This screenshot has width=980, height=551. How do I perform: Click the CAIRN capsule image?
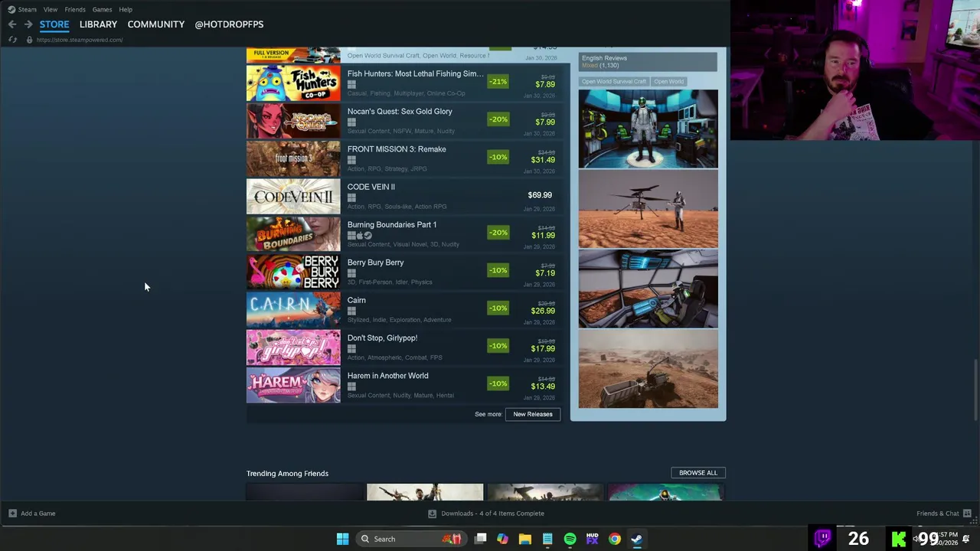click(x=293, y=310)
